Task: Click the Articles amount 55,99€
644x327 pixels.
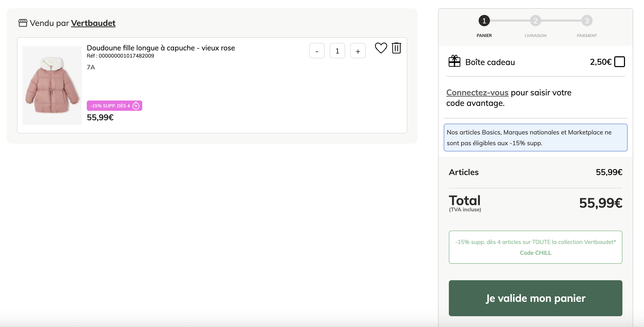Action: [x=609, y=172]
